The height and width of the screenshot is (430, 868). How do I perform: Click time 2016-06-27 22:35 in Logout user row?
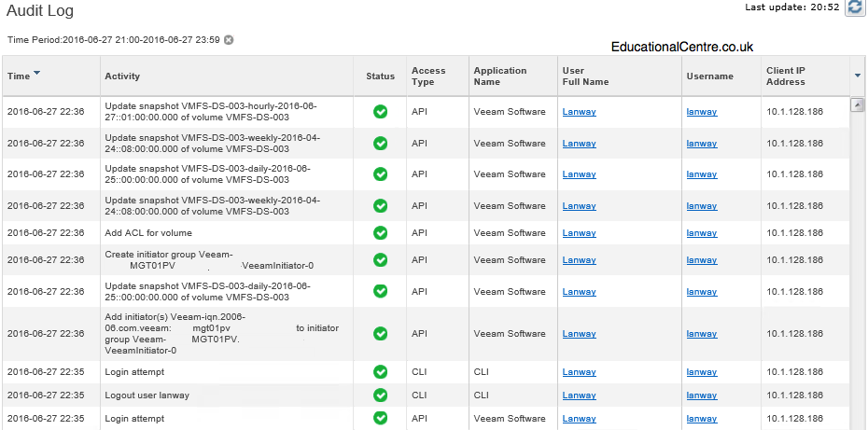pos(46,395)
